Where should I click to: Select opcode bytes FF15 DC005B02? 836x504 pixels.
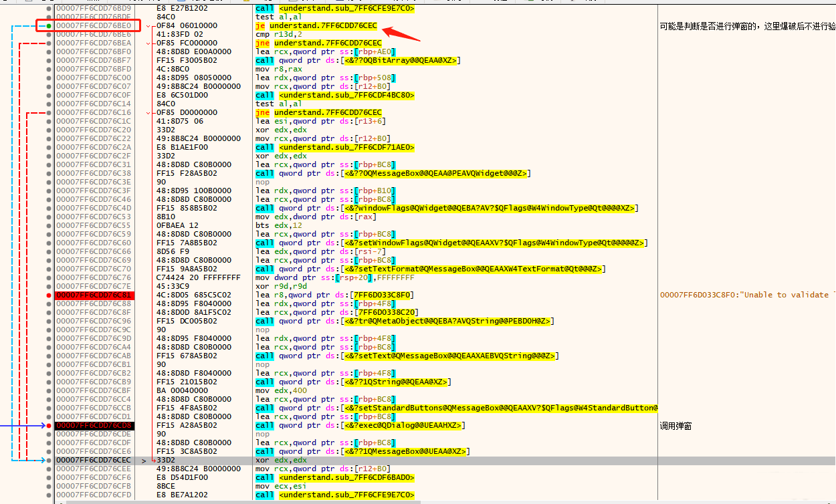point(187,321)
